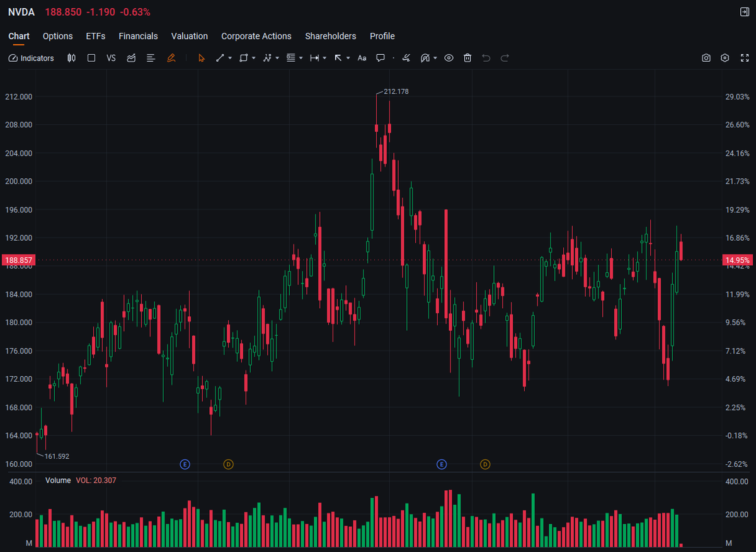The image size is (756, 552).
Task: Select the wave pattern drawing tool
Action: 267,58
